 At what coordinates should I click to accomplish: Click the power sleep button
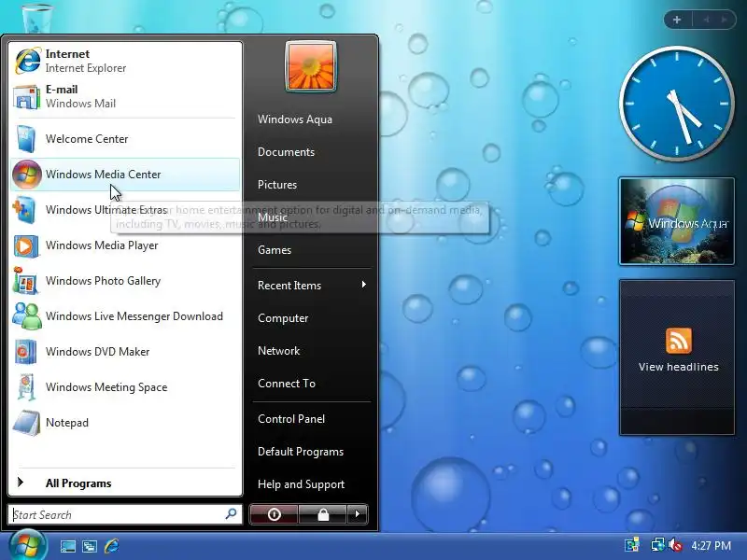[x=274, y=514]
